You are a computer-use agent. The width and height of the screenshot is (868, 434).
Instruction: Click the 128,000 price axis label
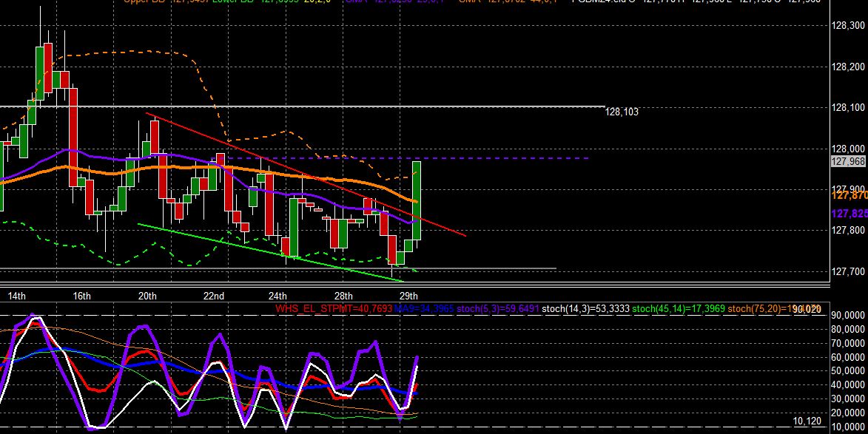tap(848, 149)
